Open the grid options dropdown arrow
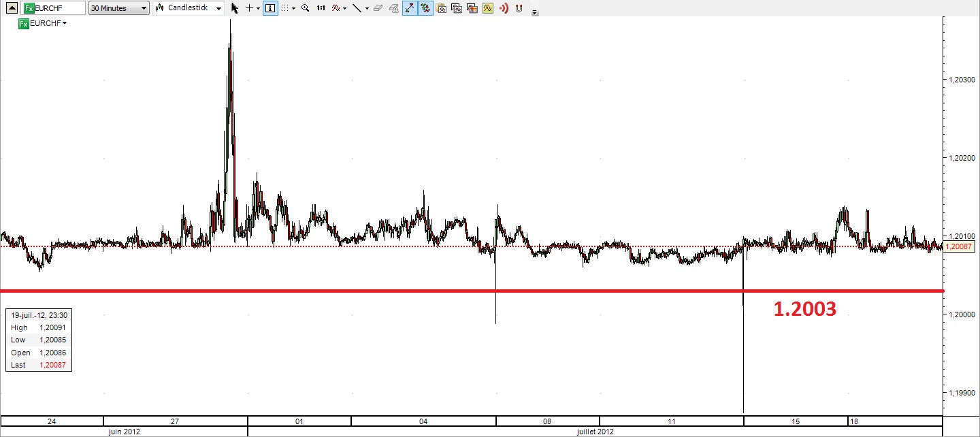This screenshot has width=980, height=437. click(293, 8)
